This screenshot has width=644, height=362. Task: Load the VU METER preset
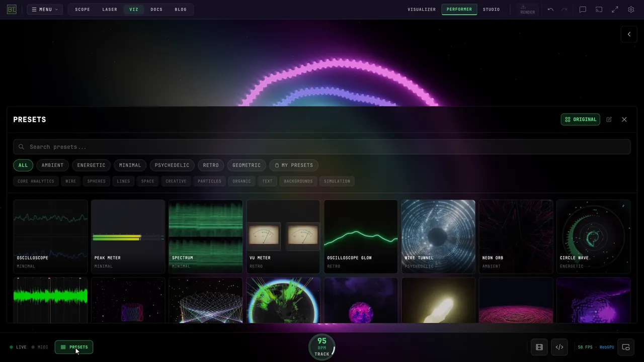click(x=283, y=236)
